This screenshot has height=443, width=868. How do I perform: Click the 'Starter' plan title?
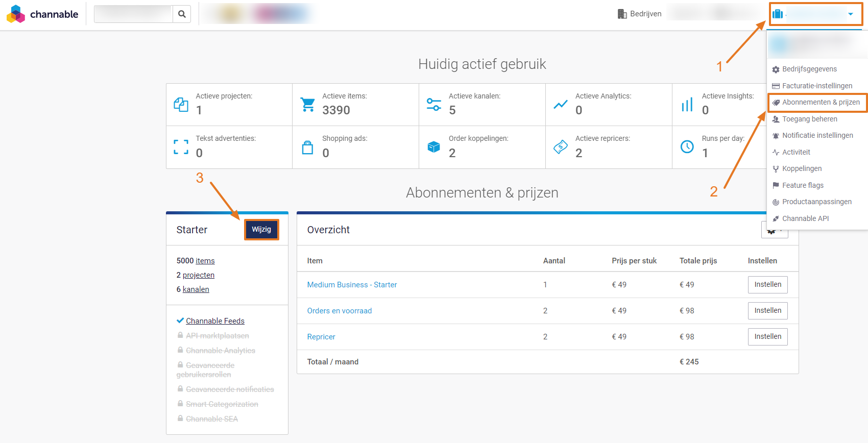(x=192, y=230)
